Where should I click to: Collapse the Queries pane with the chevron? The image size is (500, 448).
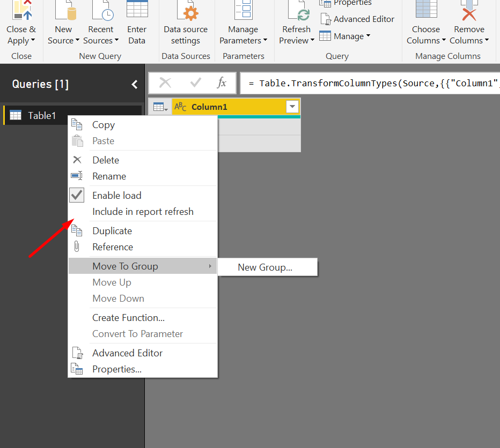(x=135, y=85)
